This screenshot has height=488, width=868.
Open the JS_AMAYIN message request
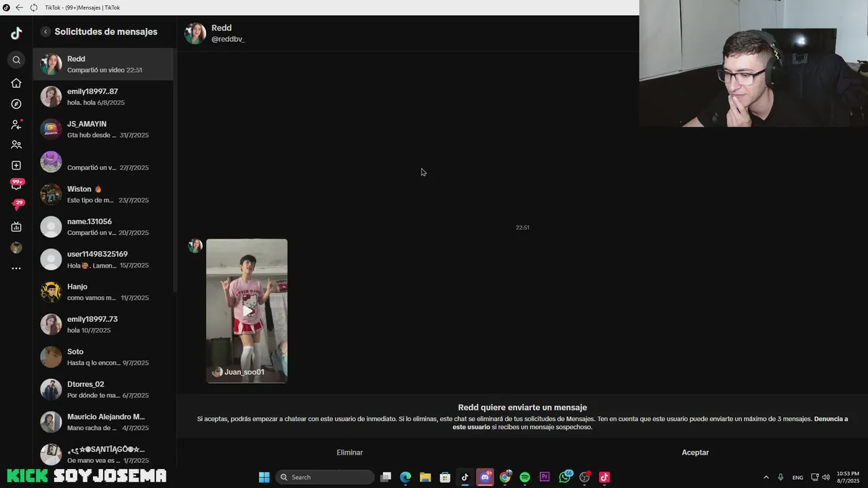tap(104, 129)
